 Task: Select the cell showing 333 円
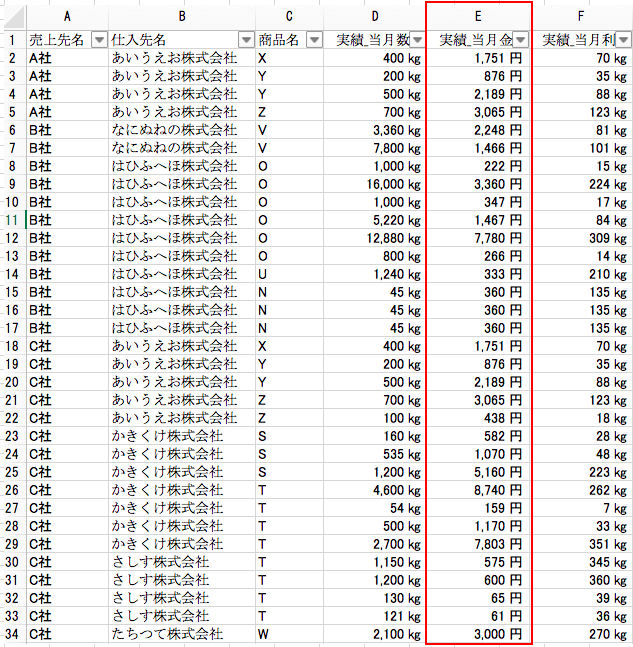[x=478, y=274]
